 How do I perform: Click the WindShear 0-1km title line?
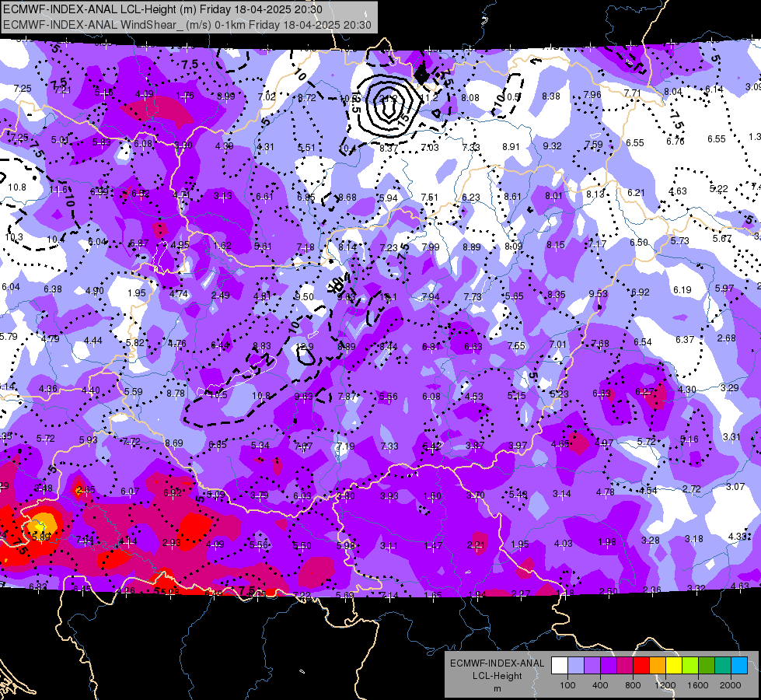click(x=187, y=25)
